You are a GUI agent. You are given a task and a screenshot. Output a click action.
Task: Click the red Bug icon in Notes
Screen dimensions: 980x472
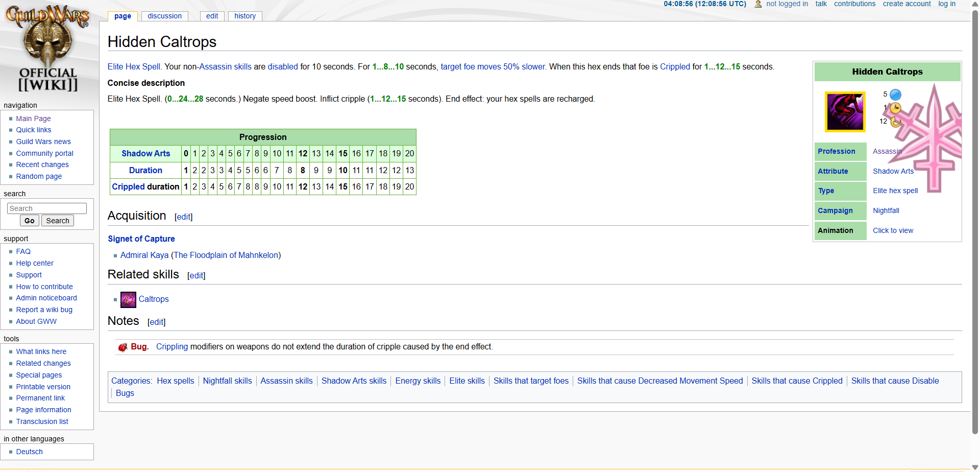tap(122, 347)
